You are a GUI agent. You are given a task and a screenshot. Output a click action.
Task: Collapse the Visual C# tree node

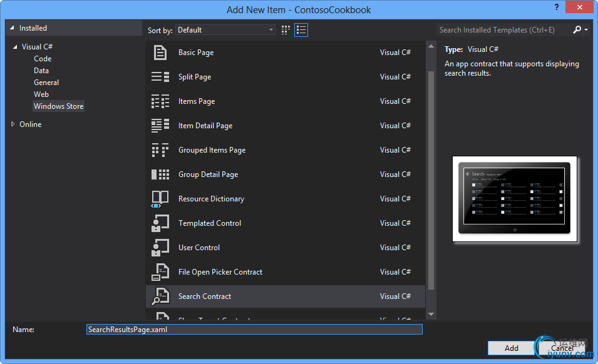[15, 47]
